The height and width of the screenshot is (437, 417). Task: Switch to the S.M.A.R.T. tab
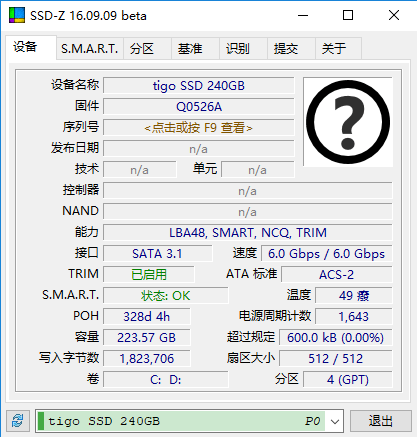point(90,49)
